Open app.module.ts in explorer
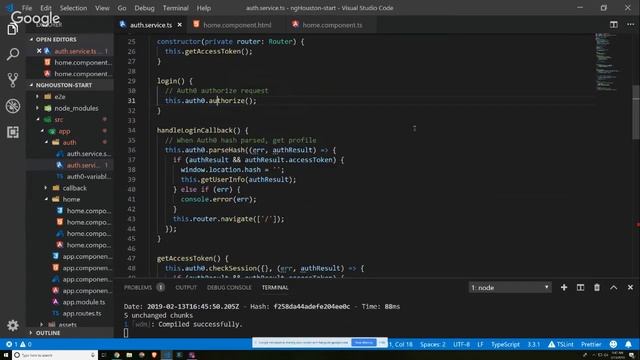 tap(84, 302)
